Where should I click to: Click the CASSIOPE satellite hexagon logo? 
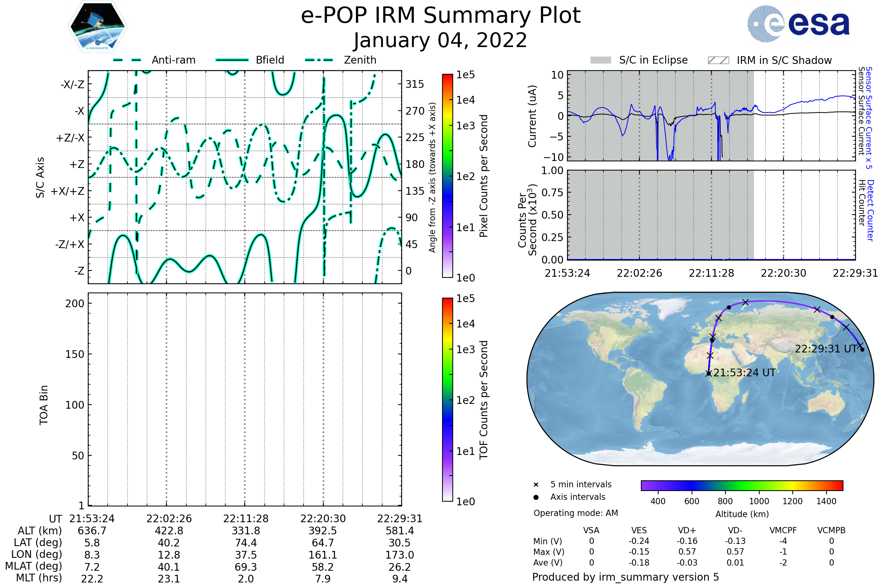click(97, 27)
